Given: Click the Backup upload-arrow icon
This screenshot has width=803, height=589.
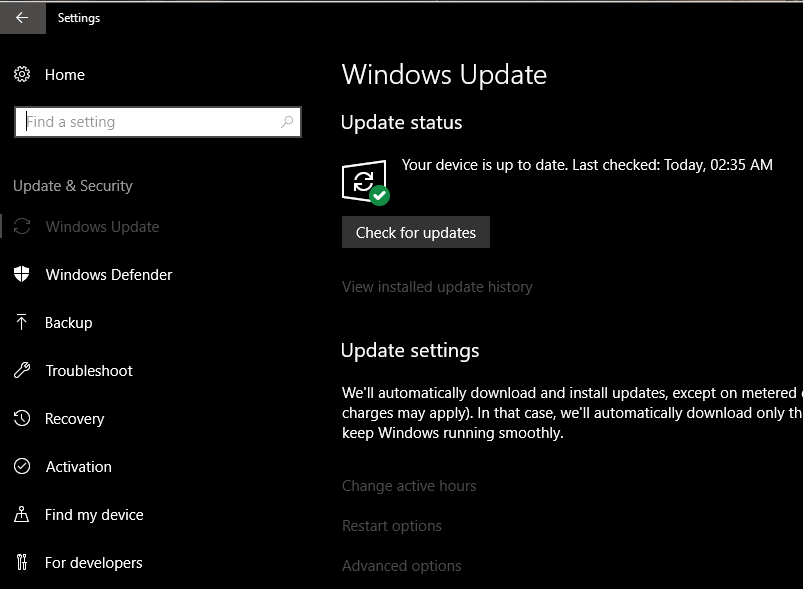Looking at the screenshot, I should (23, 322).
